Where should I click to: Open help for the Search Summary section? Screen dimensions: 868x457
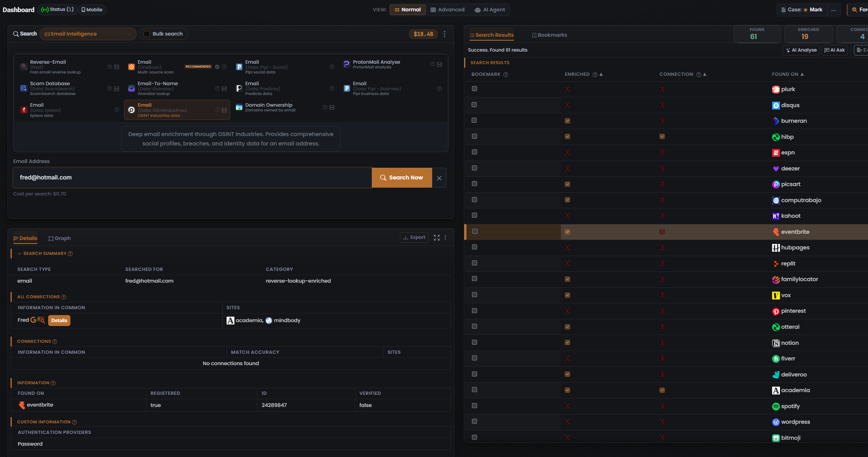point(70,254)
